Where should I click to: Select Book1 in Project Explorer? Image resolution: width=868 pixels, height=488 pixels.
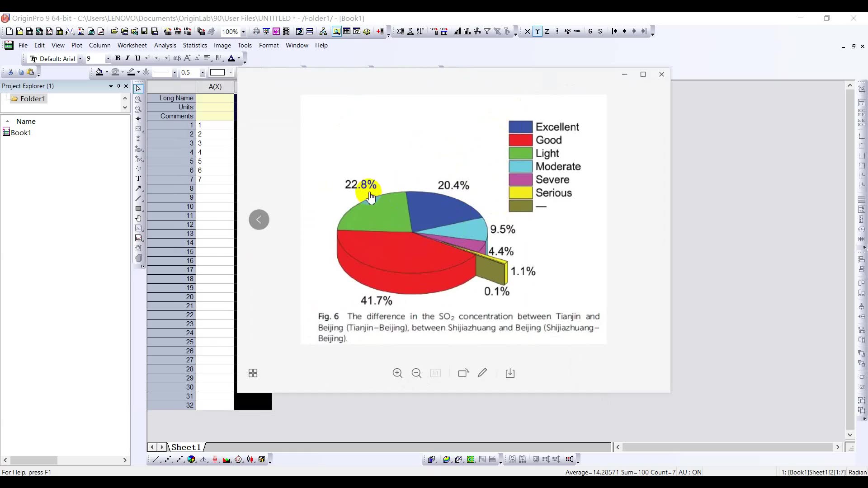click(x=21, y=132)
